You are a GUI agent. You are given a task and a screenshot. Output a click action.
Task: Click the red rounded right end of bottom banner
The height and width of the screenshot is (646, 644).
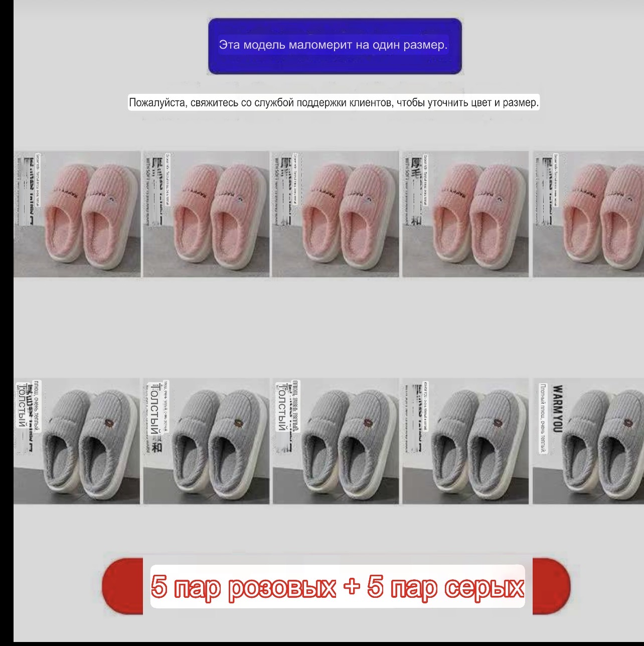tap(551, 585)
